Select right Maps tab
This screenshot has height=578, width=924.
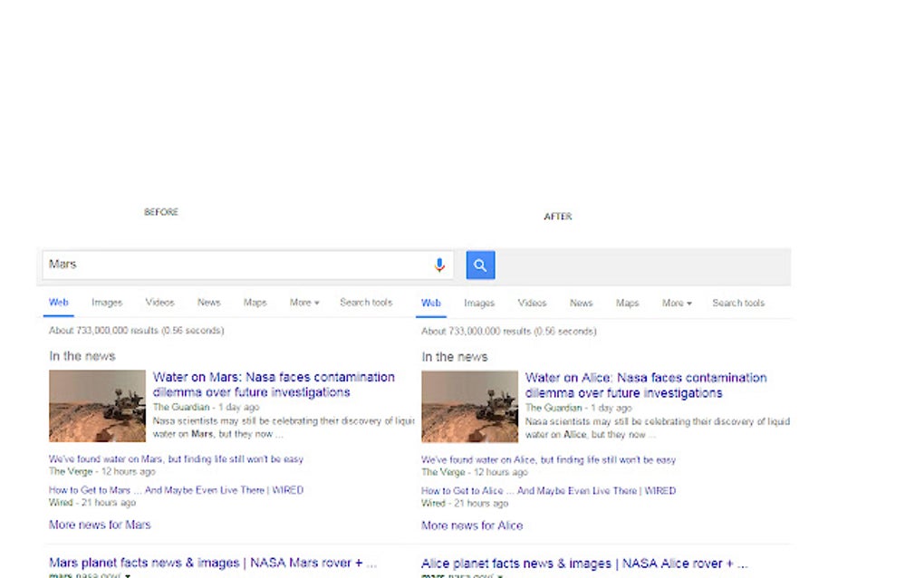click(x=627, y=303)
